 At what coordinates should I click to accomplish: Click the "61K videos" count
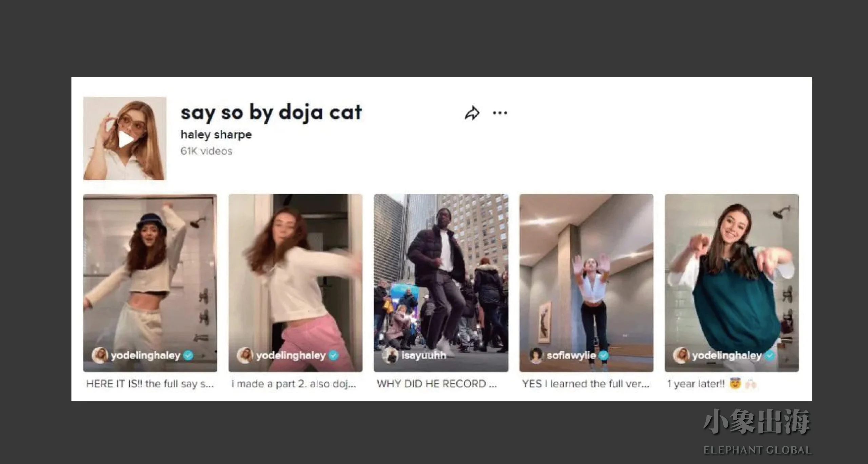(206, 151)
